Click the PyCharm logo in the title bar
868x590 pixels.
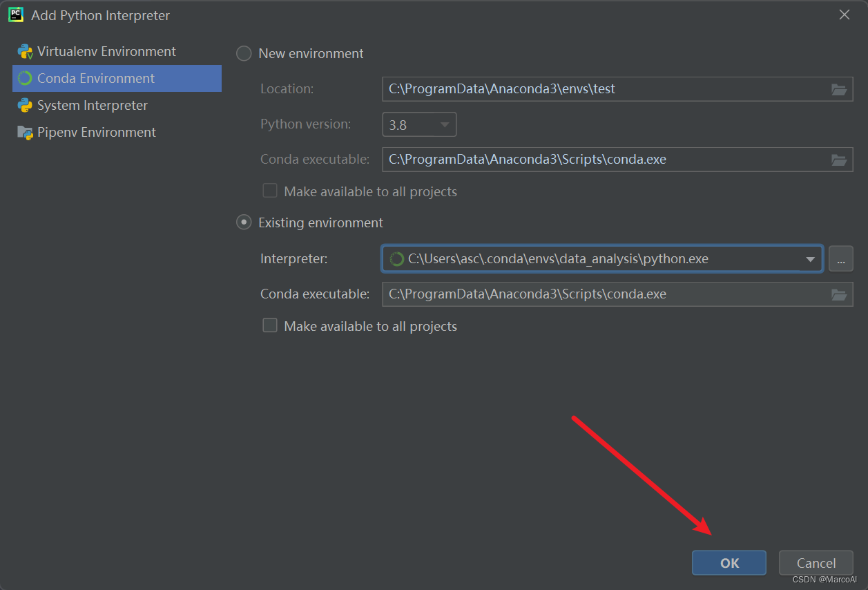(x=15, y=15)
